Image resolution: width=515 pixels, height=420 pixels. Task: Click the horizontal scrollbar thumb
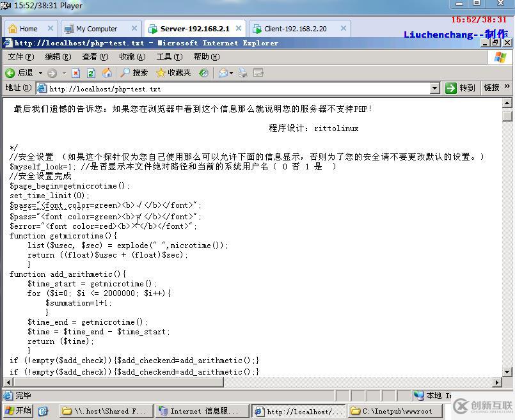[x=118, y=382]
